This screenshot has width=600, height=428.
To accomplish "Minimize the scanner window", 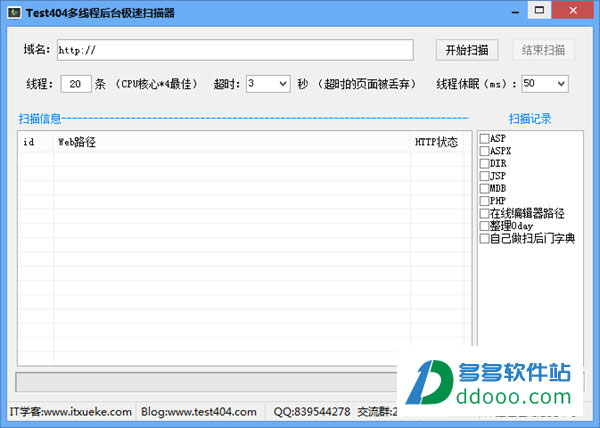I will pos(515,12).
